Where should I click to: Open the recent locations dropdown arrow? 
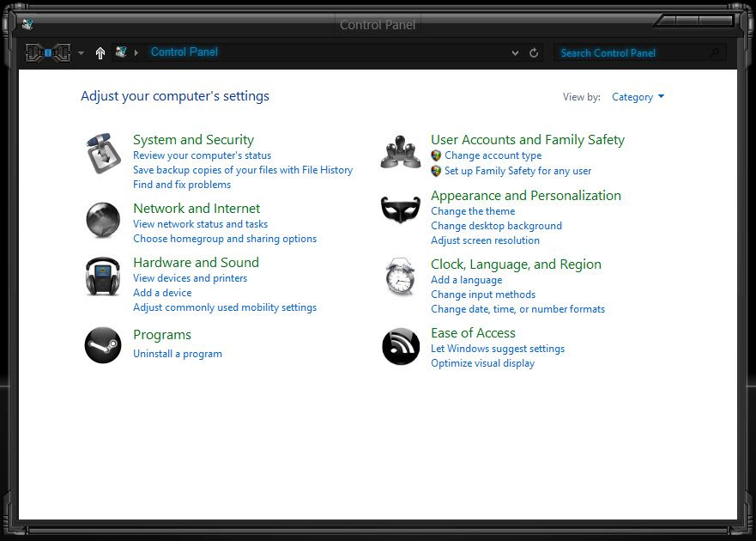point(81,52)
